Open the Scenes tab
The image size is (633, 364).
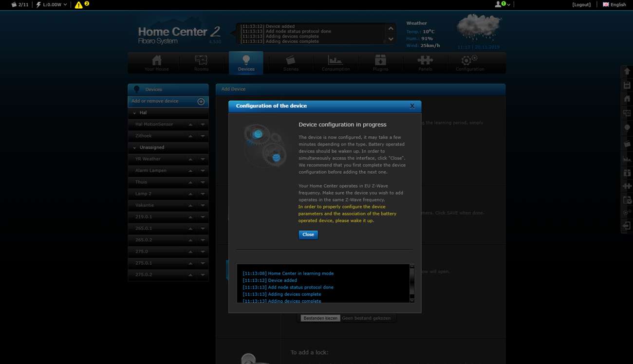291,63
